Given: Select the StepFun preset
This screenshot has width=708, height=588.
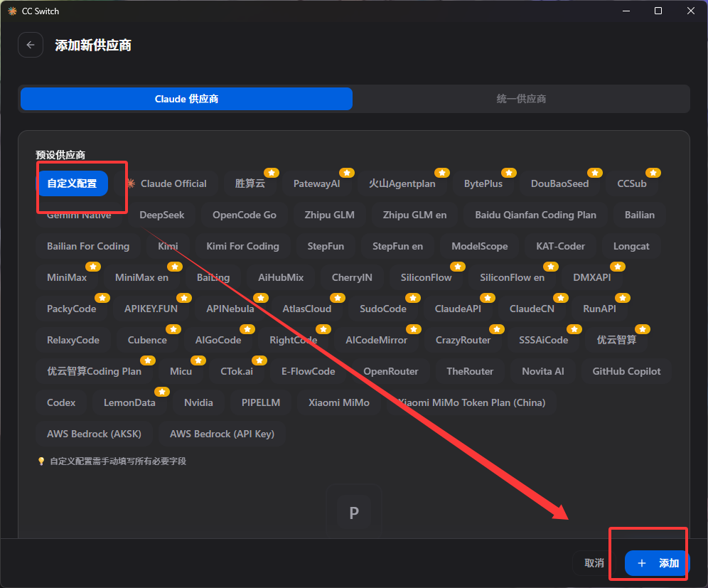Looking at the screenshot, I should pos(326,246).
